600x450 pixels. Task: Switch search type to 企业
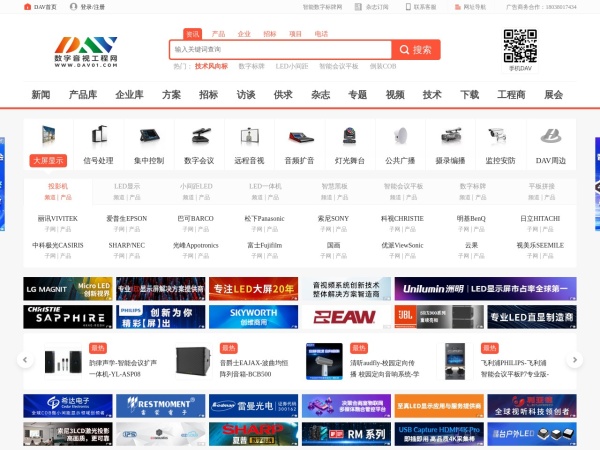coord(244,34)
